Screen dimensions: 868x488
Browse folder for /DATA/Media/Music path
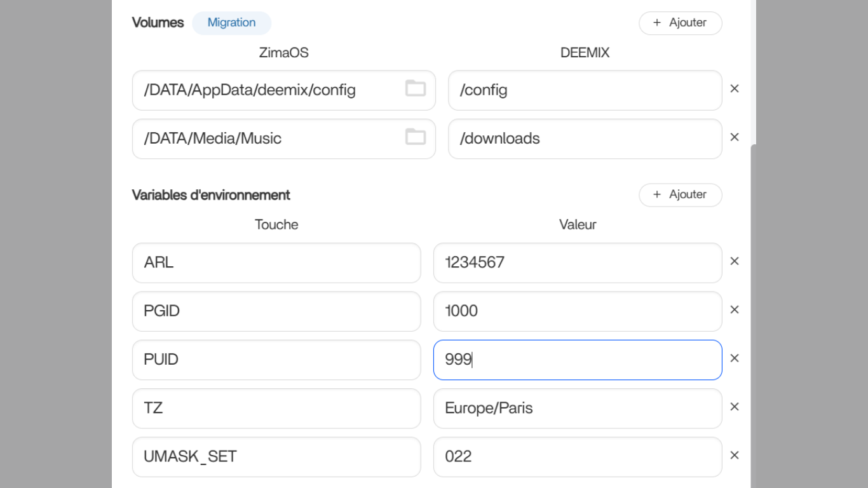click(x=416, y=137)
